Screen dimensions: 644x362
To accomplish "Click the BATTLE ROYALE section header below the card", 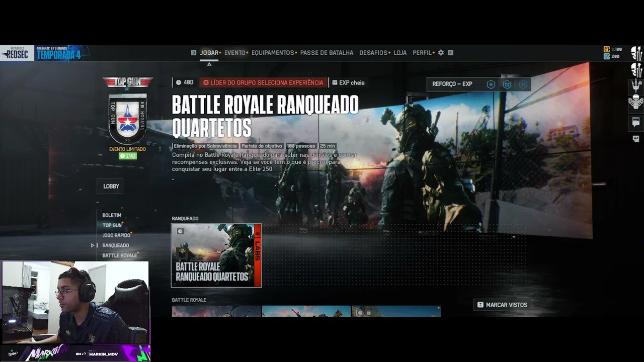I will [189, 300].
